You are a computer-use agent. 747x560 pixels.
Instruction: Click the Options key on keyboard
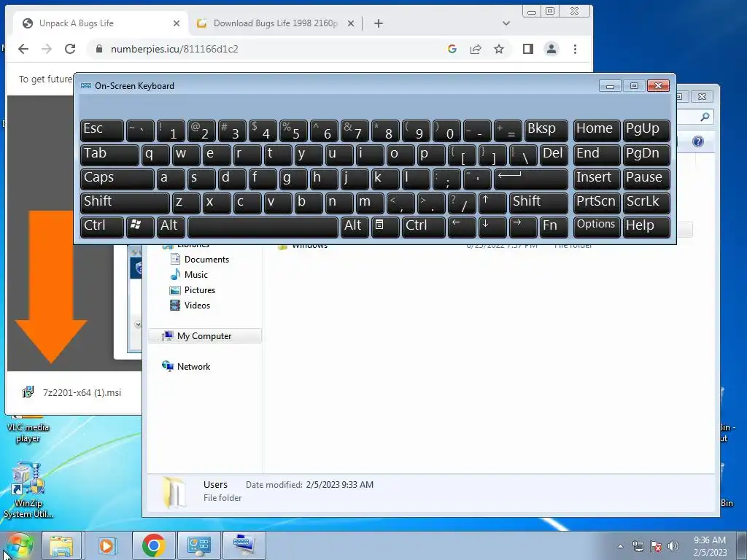click(x=597, y=226)
